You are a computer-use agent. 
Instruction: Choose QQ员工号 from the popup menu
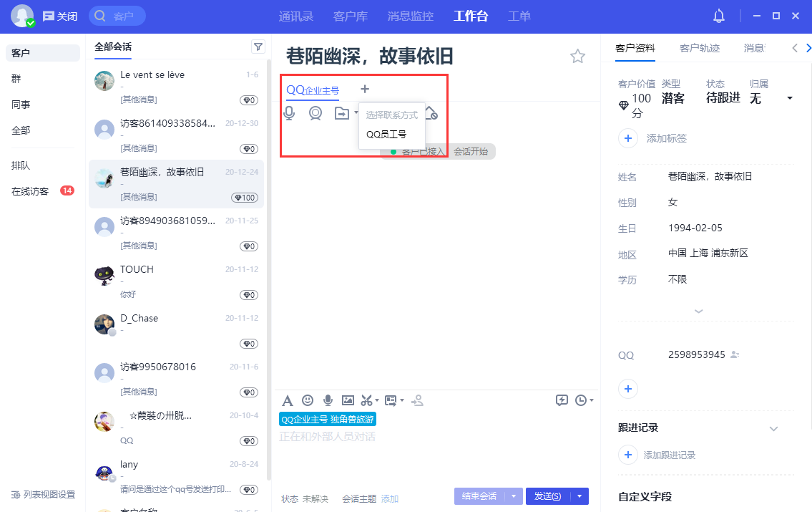tap(386, 134)
